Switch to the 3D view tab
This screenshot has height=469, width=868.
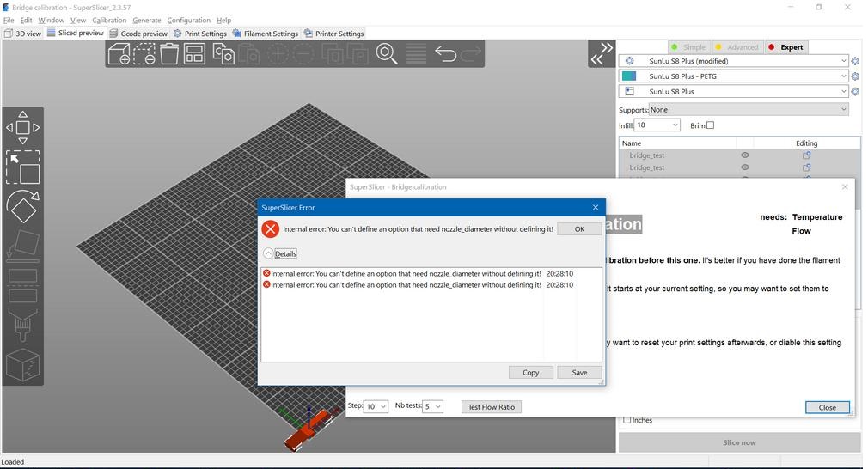23,33
